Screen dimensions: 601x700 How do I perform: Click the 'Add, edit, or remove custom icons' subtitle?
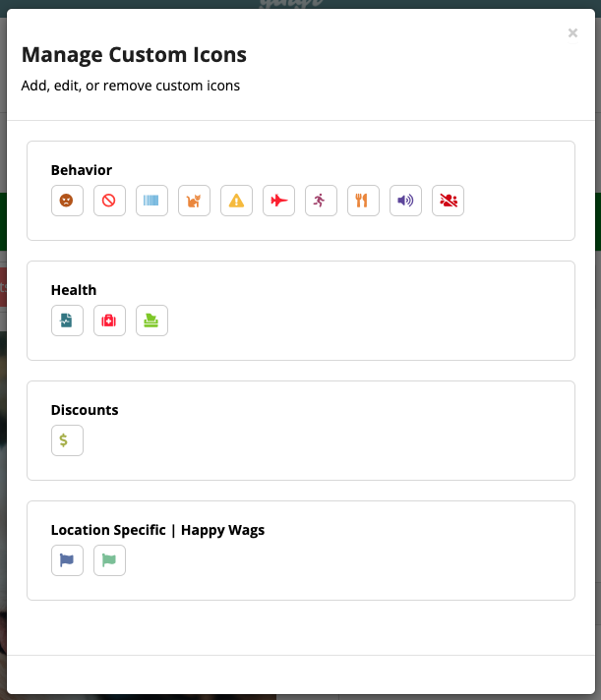[x=131, y=86]
